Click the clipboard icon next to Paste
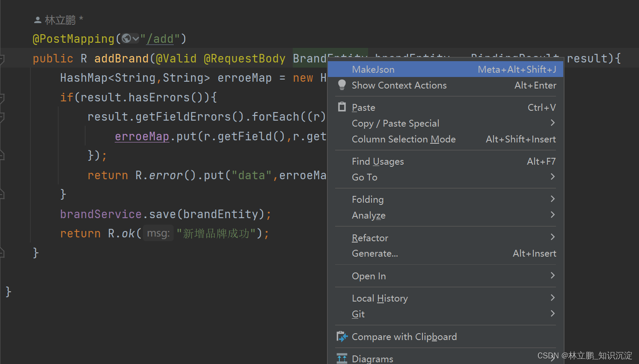 [342, 107]
